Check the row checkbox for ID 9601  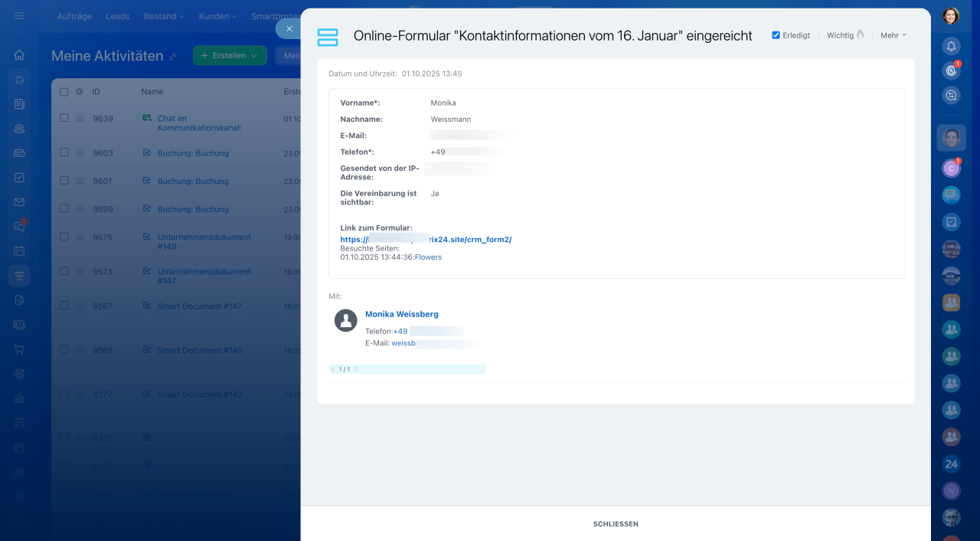(x=64, y=181)
